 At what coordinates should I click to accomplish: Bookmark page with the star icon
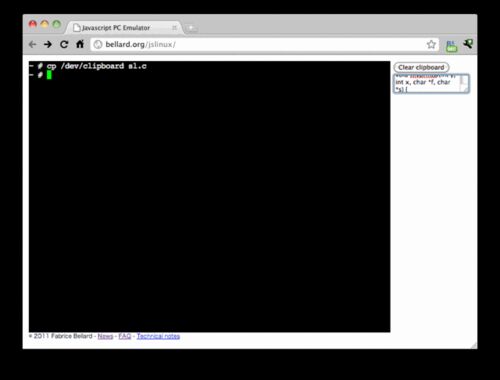coord(431,44)
